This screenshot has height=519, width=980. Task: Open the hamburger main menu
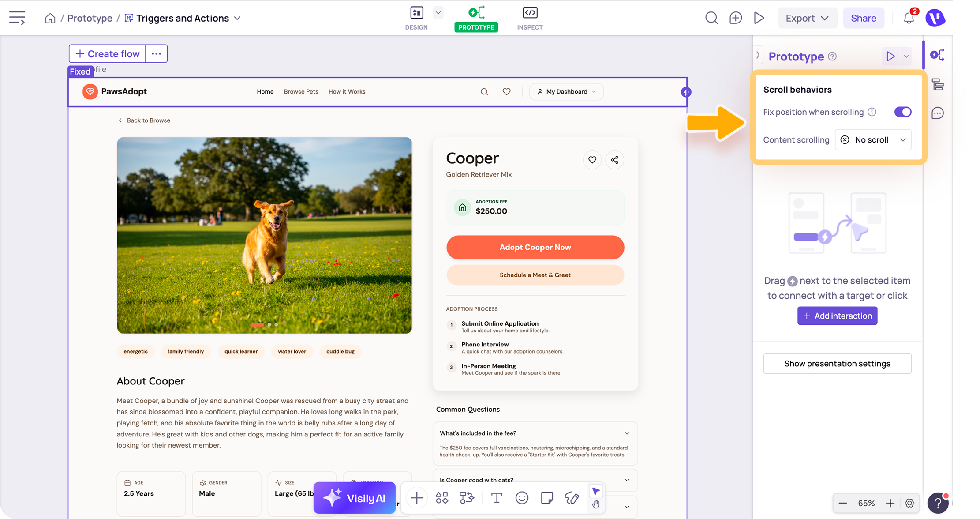[17, 18]
